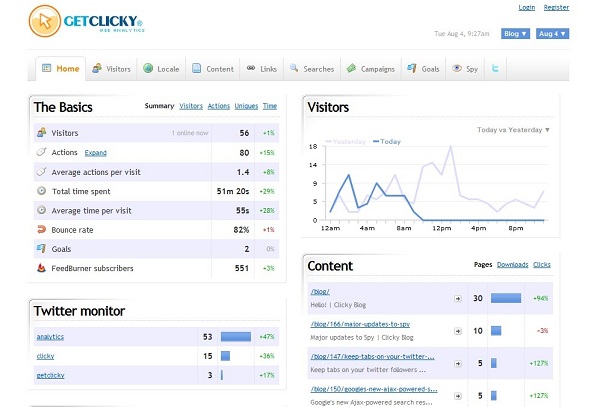Click the /blog/ blue bar in Content
This screenshot has height=407, width=600.
pyautogui.click(x=506, y=298)
